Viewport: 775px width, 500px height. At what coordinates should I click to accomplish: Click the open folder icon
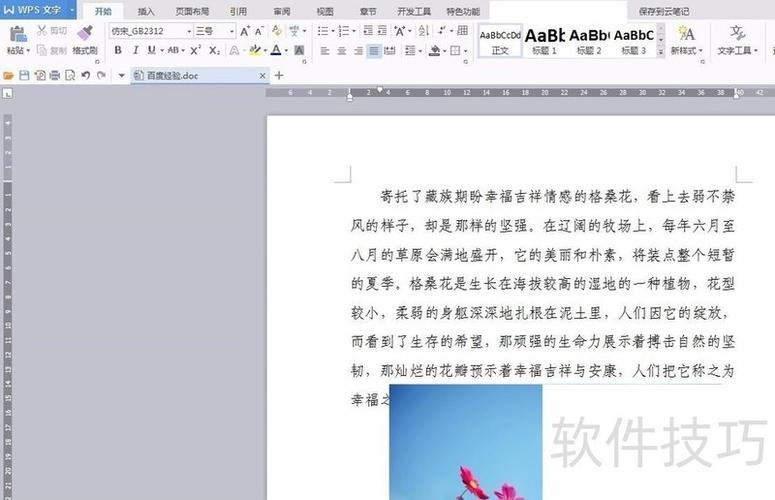[x=8, y=76]
